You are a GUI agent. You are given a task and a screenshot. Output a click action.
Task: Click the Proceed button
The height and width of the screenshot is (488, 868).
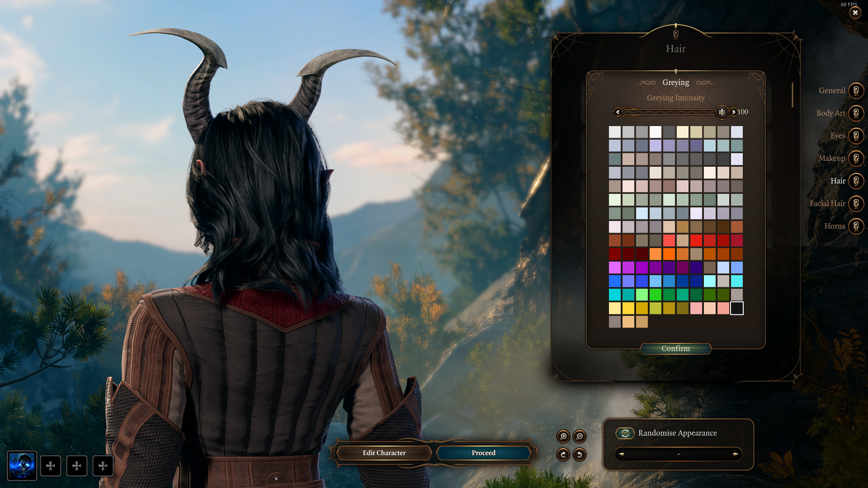pos(483,453)
